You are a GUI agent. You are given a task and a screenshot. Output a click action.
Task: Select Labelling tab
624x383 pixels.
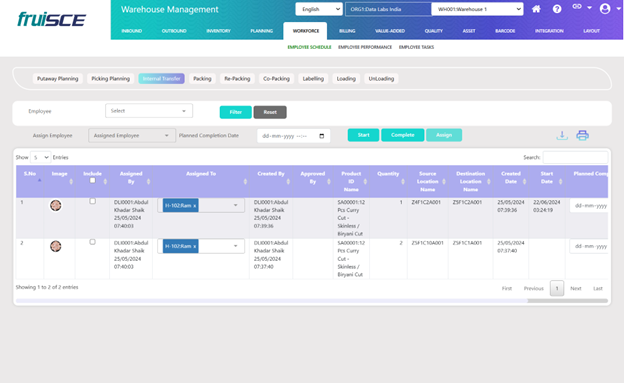coord(313,79)
